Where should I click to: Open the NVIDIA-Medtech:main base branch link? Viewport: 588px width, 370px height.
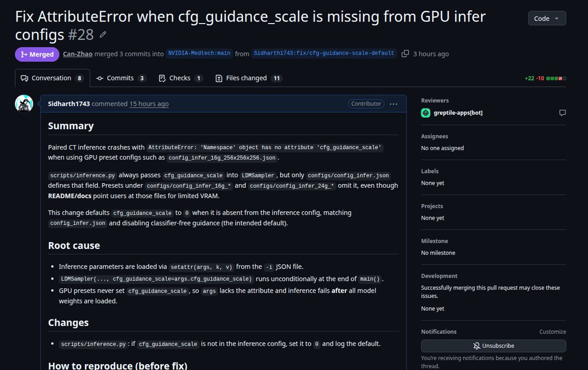tap(198, 53)
